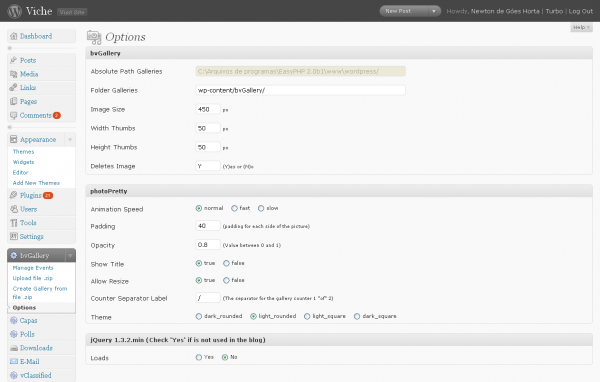
Task: Click the bvGallery gear icon
Action: coord(14,255)
